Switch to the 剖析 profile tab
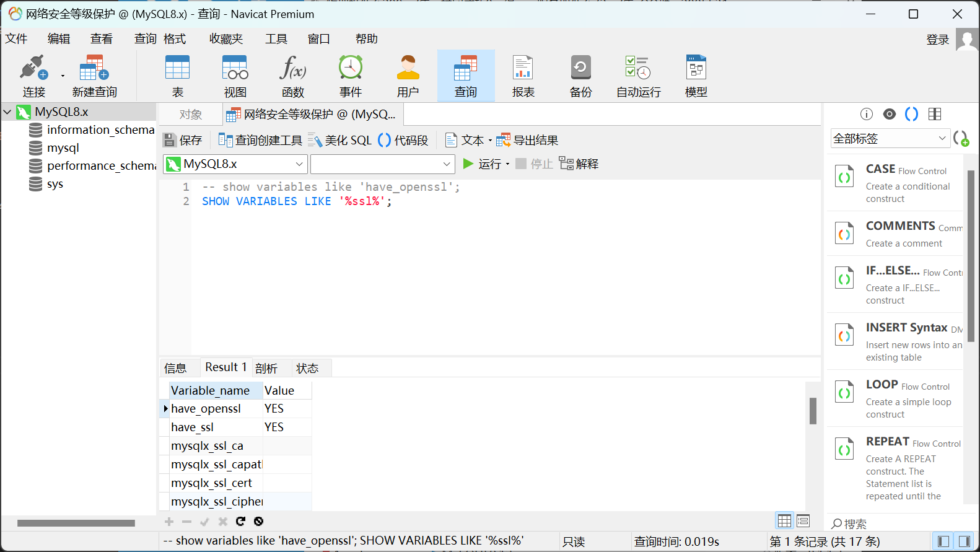The width and height of the screenshot is (980, 552). pos(266,368)
